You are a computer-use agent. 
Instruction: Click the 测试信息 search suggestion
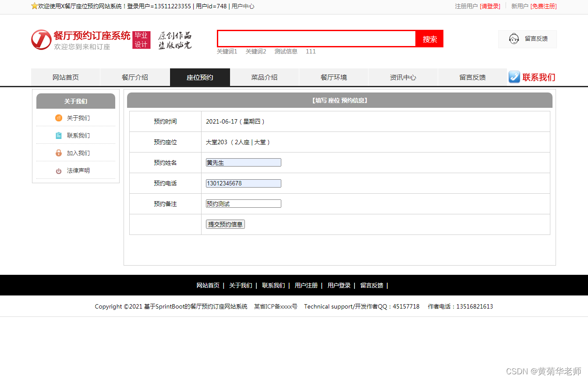pyautogui.click(x=286, y=51)
